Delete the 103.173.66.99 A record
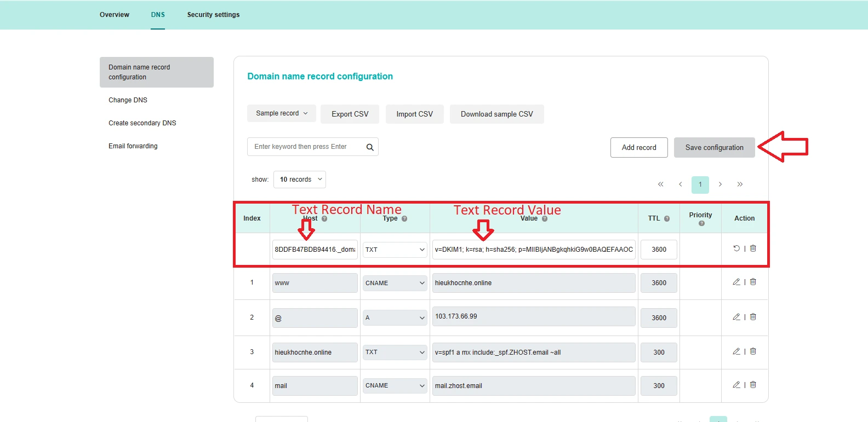Viewport: 868px width, 422px height. 753,317
